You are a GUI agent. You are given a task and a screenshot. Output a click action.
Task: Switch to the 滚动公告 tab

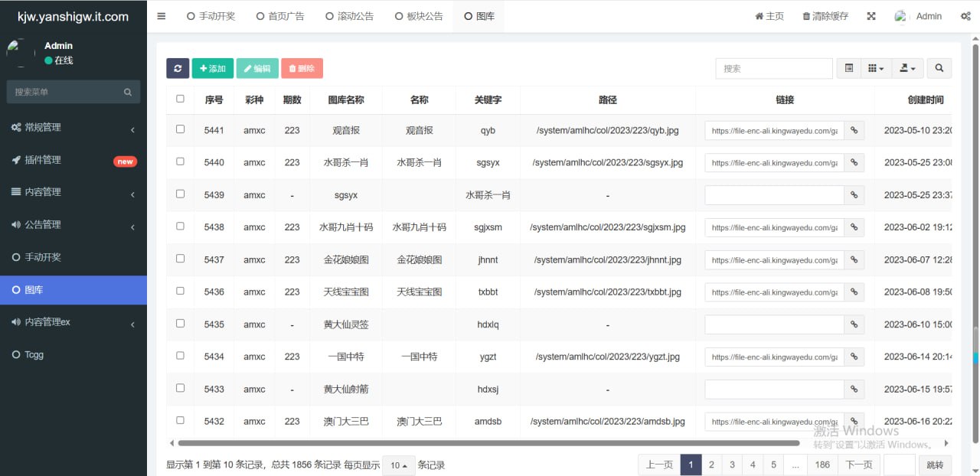click(350, 16)
